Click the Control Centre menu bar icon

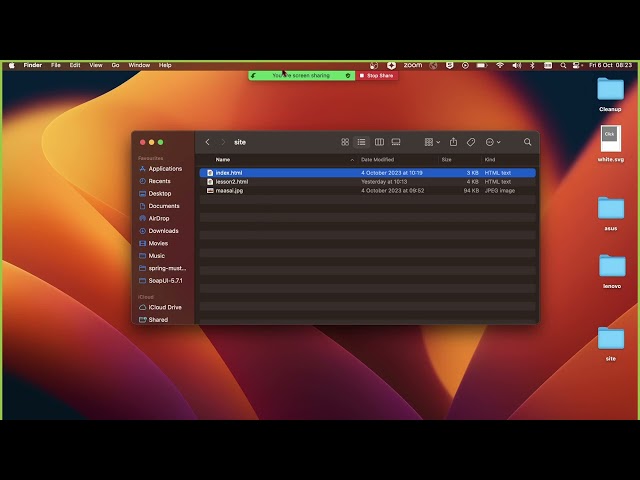(x=576, y=65)
